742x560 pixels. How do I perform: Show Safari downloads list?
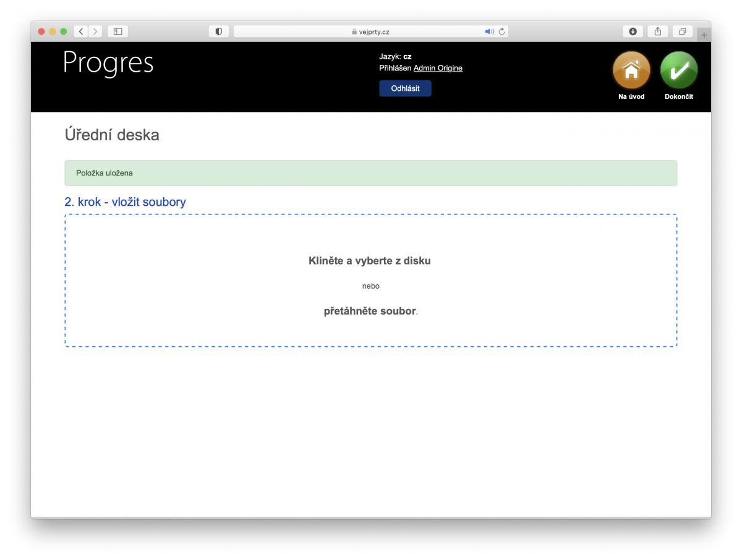pyautogui.click(x=633, y=32)
